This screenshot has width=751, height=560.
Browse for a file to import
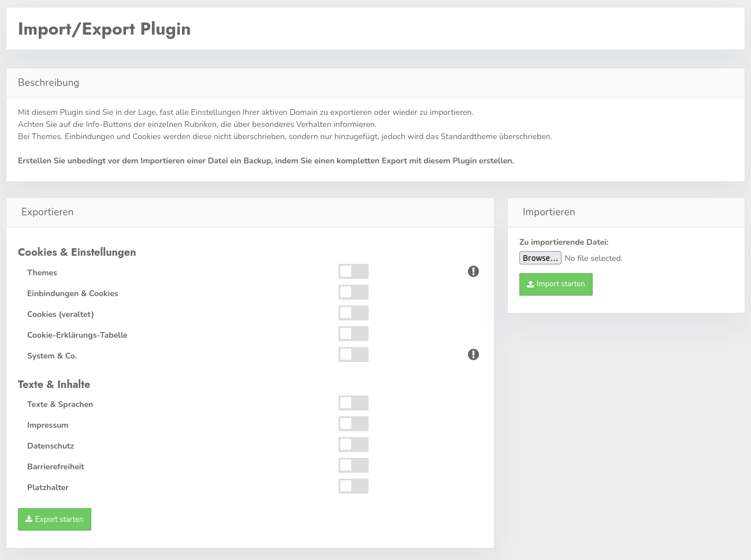coord(540,258)
